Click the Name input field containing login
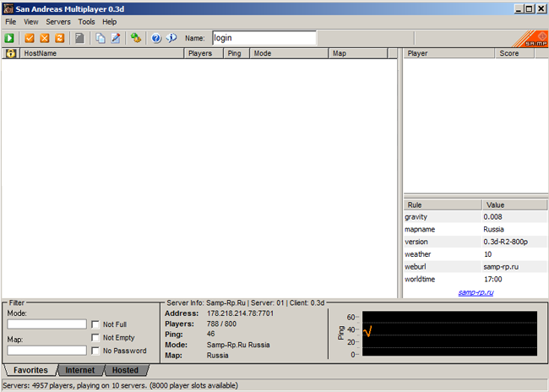The height and width of the screenshot is (392, 549). point(264,38)
